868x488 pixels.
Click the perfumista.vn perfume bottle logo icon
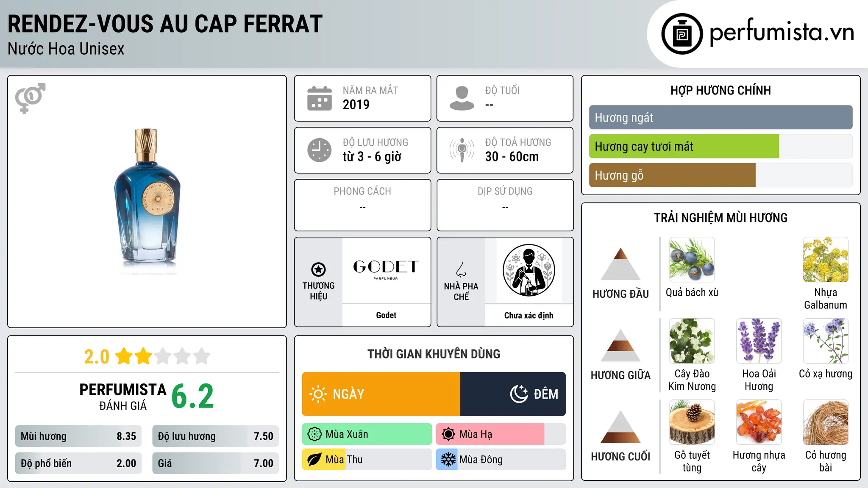pos(682,34)
